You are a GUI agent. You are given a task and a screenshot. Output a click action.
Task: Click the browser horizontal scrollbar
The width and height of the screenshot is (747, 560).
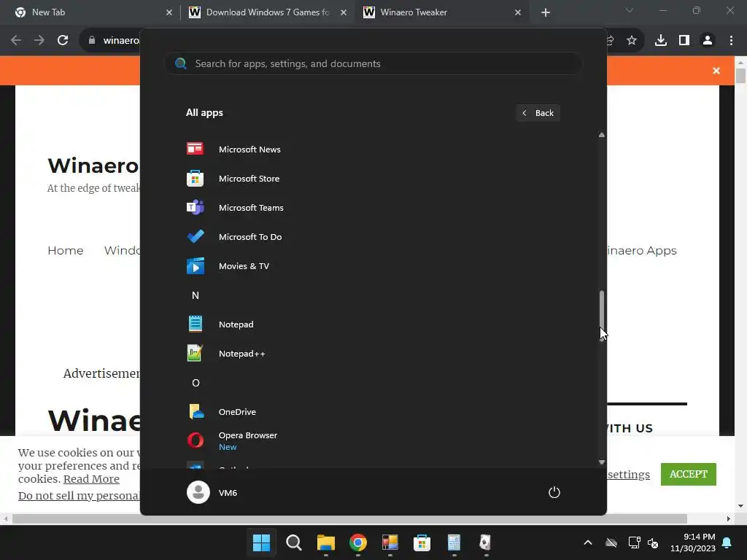[x=349, y=518]
